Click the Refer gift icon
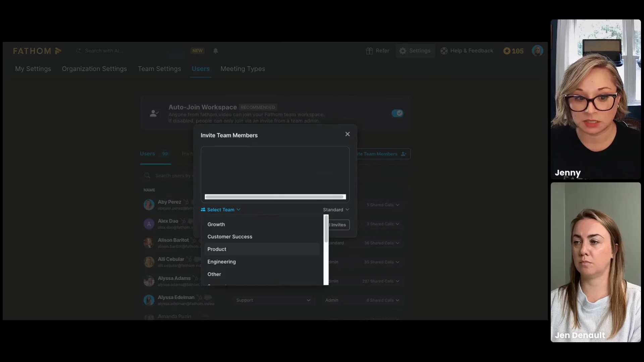644x362 pixels. point(369,51)
